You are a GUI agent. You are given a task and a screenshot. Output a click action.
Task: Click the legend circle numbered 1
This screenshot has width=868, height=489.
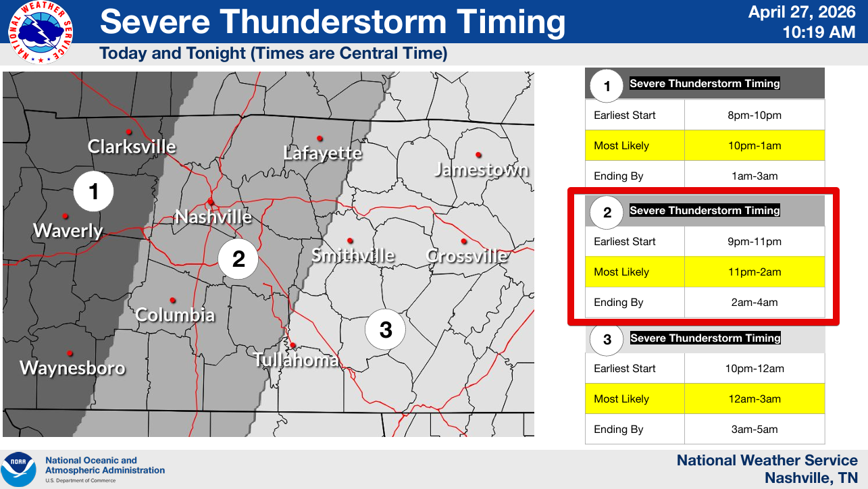click(x=607, y=86)
